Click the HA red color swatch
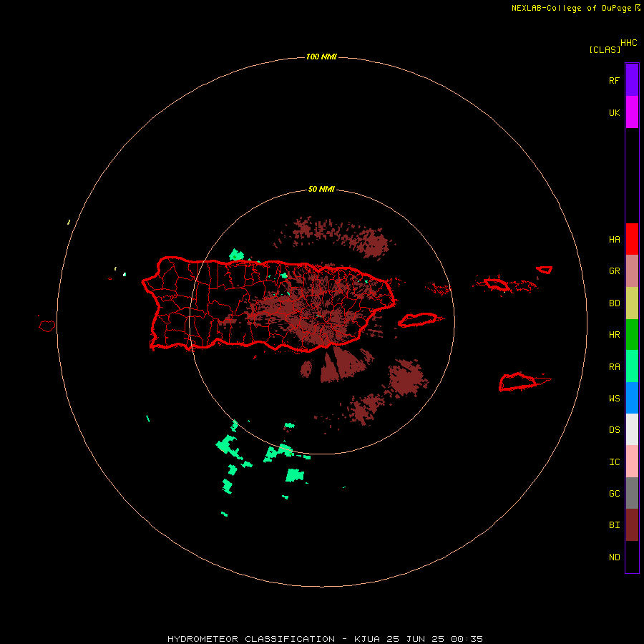The width and height of the screenshot is (644, 644). tap(632, 239)
